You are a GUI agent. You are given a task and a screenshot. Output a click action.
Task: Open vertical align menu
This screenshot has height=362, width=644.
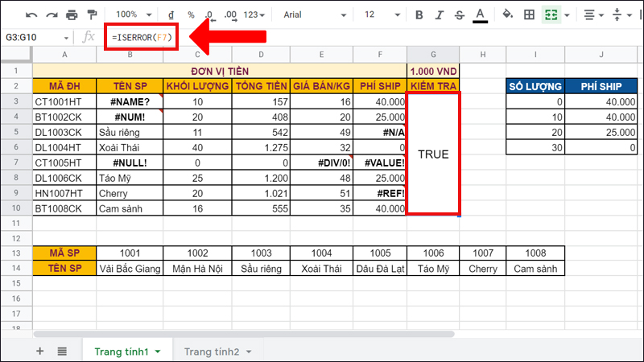(621, 15)
